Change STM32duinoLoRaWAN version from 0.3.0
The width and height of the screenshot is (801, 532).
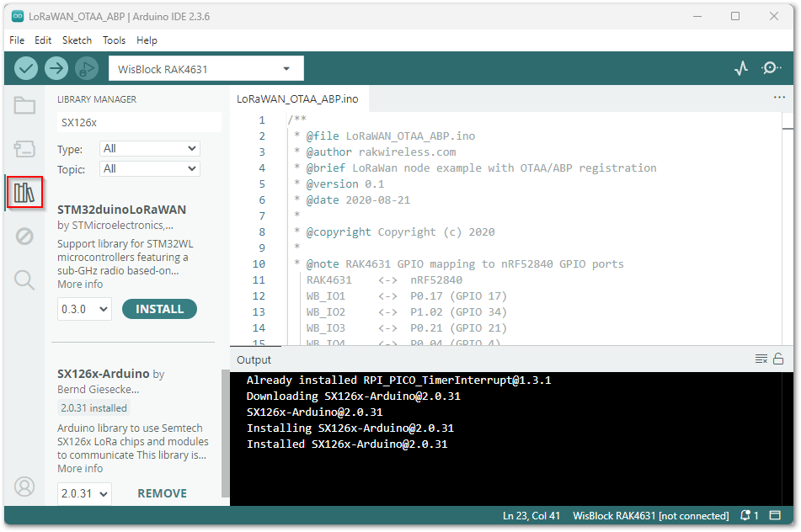[83, 309]
